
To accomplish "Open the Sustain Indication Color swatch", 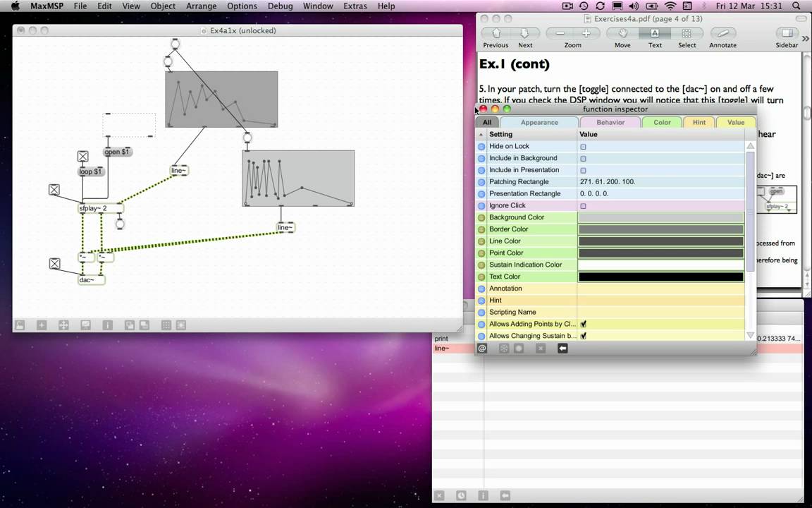I will pyautogui.click(x=660, y=265).
